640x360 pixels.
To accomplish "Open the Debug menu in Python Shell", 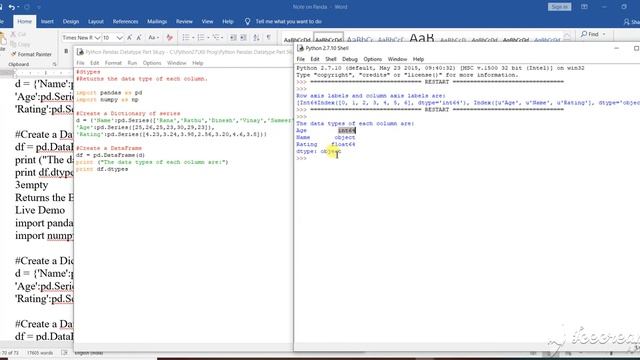I will coord(350,59).
